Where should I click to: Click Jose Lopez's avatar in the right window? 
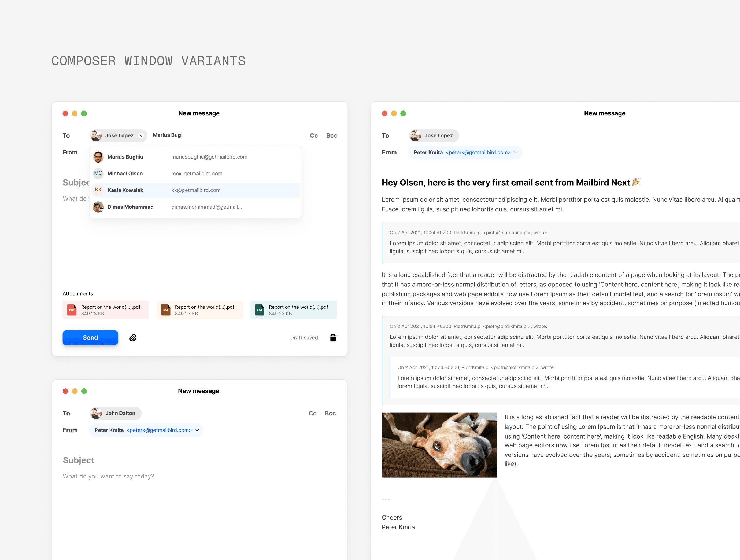pos(416,135)
